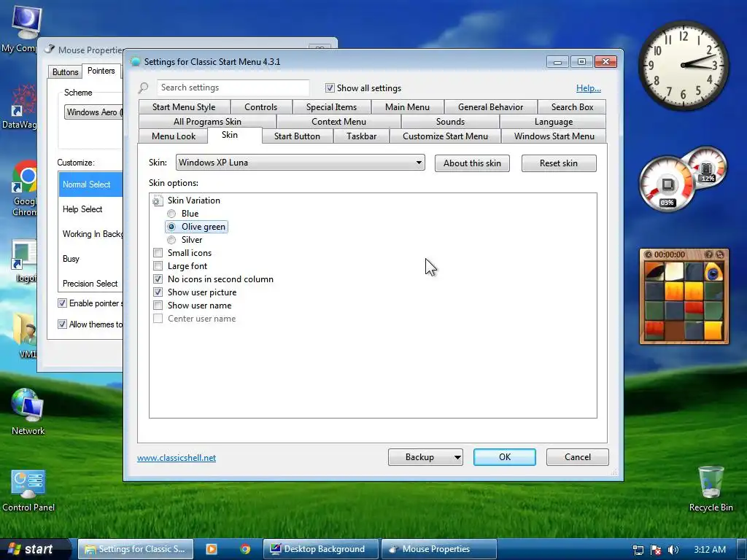Click the search magnifier icon in settings
This screenshot has height=560, width=747.
(x=144, y=87)
